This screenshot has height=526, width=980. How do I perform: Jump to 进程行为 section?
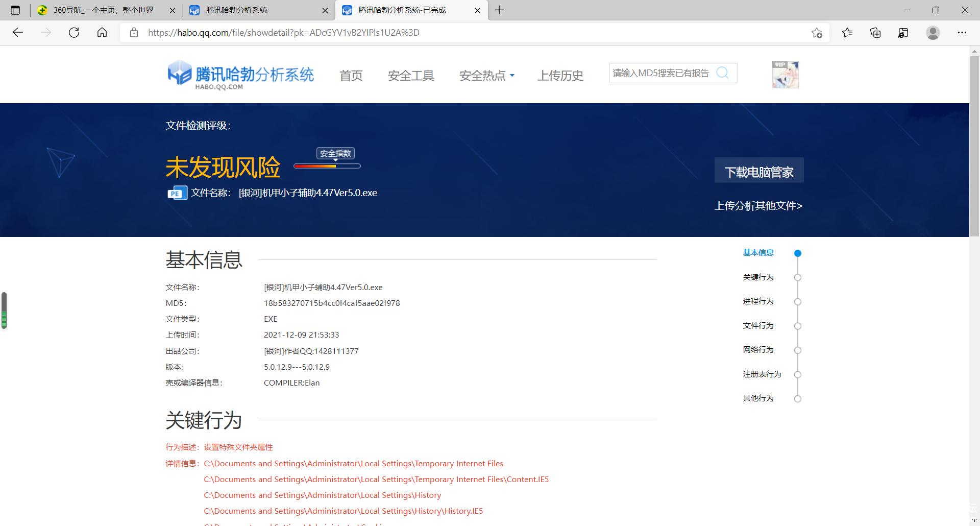[x=758, y=301]
